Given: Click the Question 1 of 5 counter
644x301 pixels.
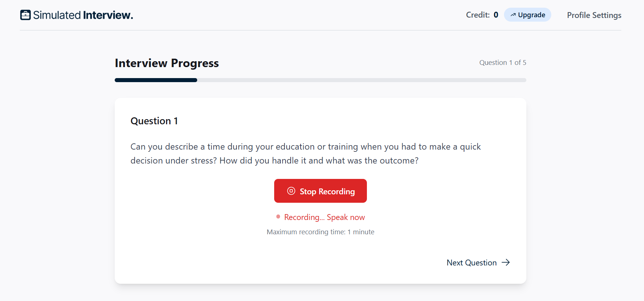Looking at the screenshot, I should coord(503,63).
